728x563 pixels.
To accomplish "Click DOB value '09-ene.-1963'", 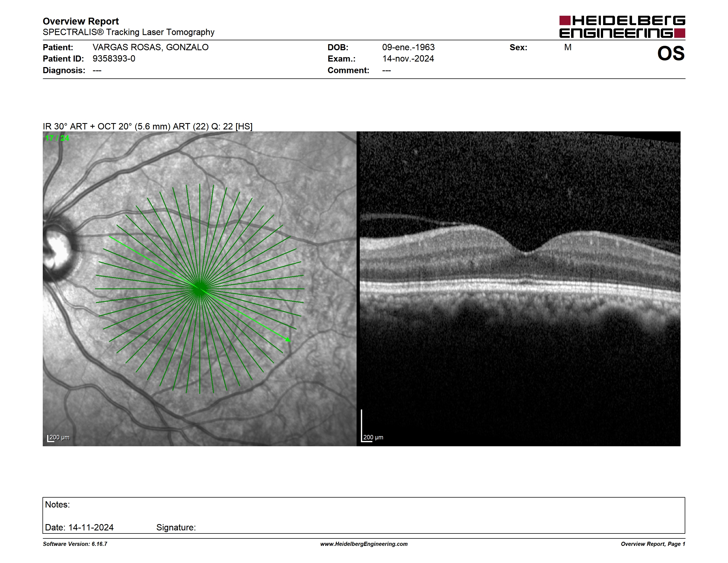I will [x=408, y=47].
